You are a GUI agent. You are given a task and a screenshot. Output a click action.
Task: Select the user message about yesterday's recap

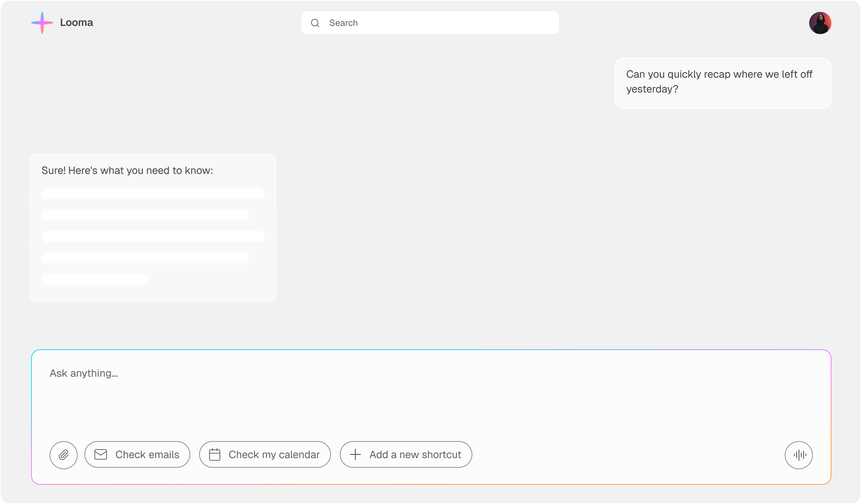pyautogui.click(x=719, y=82)
